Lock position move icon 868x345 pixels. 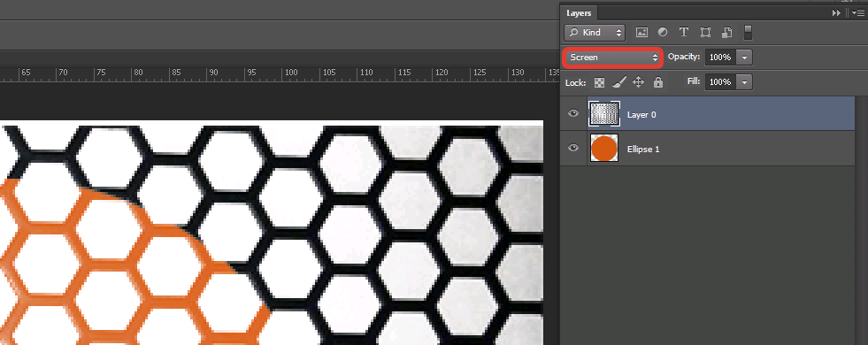coord(638,82)
